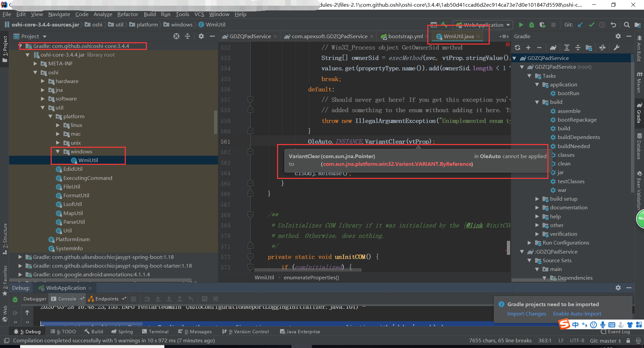Screen dimensions: 644x348
Task: Run WebApplication with coverage
Action: point(542,25)
